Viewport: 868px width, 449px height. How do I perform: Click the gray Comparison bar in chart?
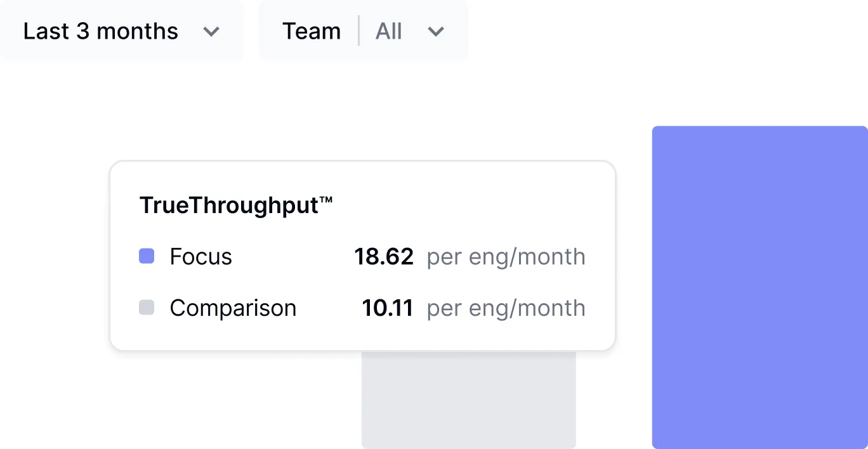468,400
